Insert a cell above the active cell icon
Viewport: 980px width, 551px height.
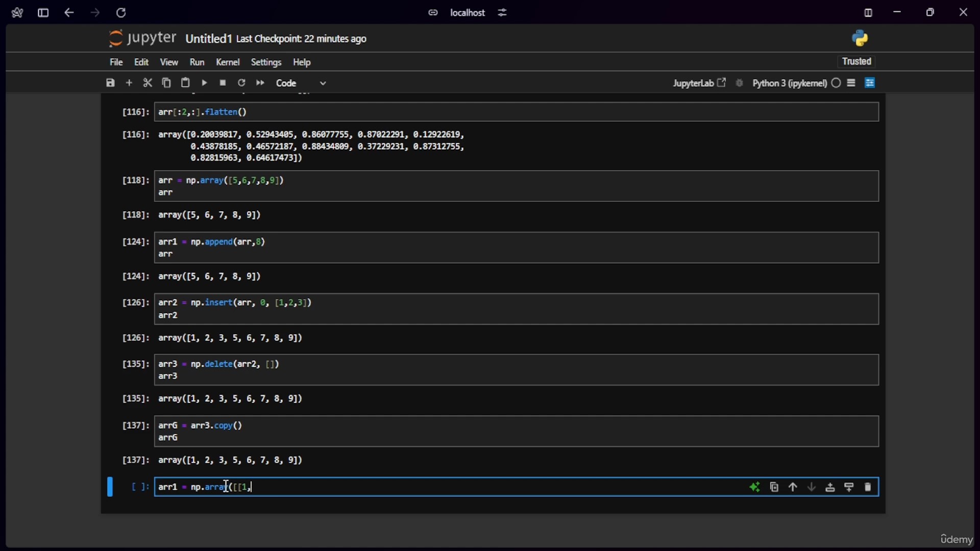click(830, 487)
